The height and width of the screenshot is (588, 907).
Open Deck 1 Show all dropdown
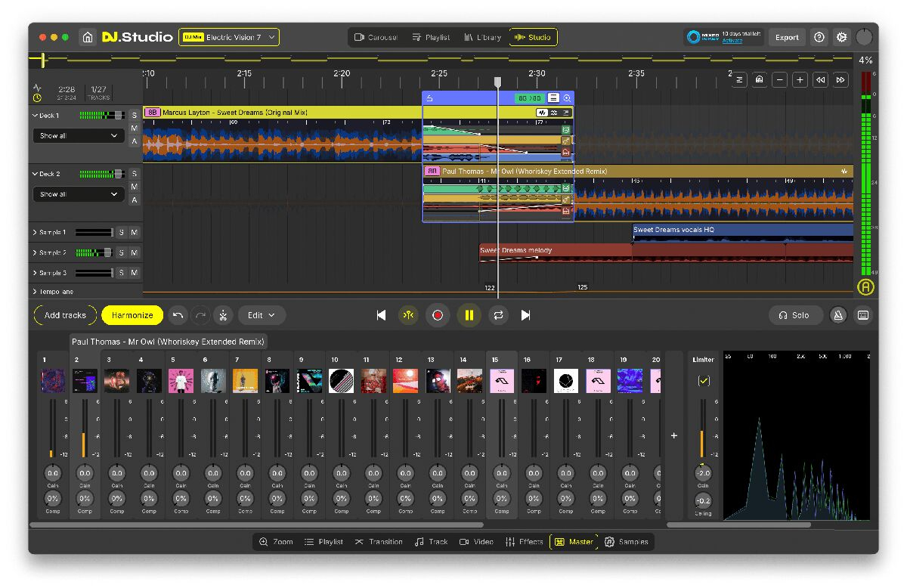point(79,136)
